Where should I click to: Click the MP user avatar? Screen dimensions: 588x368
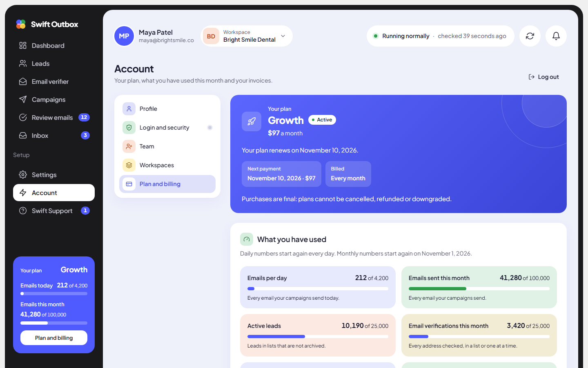point(124,36)
